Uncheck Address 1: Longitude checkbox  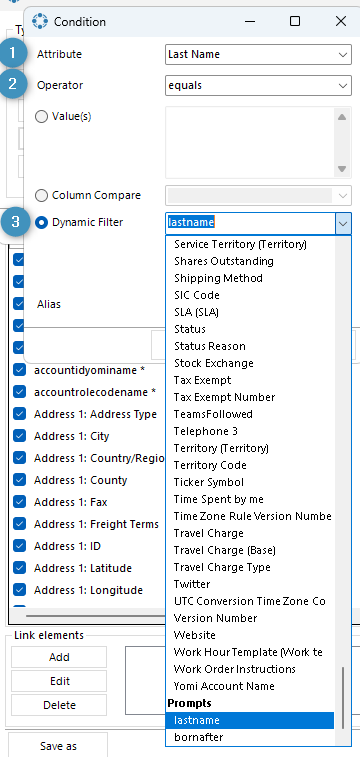pos(19,590)
